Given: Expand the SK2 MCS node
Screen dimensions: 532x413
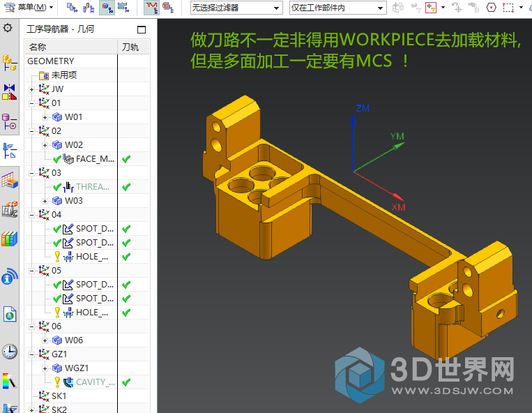Looking at the screenshot, I should pyautogui.click(x=31, y=410).
